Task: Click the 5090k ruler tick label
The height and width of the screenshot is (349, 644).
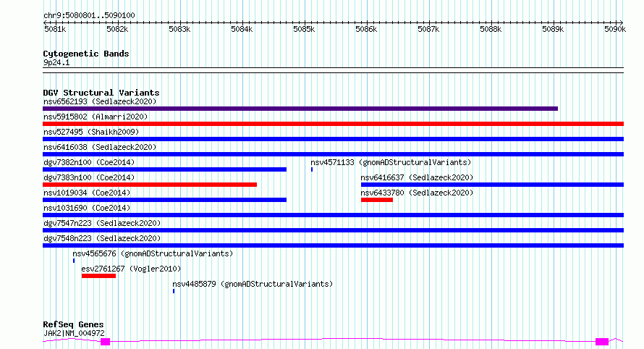Action: [x=615, y=29]
